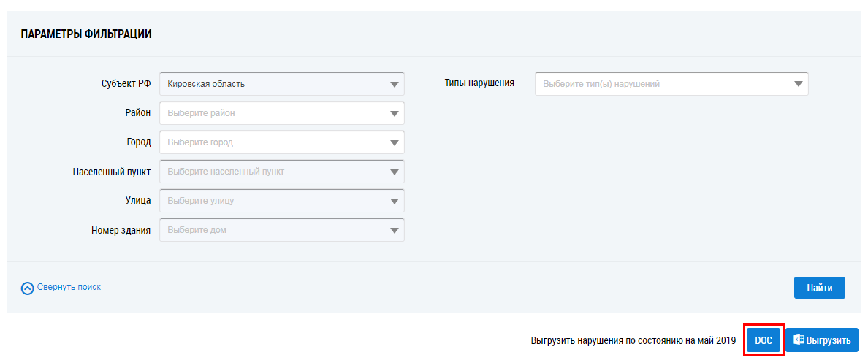Download violations as DOC
This screenshot has width=868, height=360.
tap(764, 340)
